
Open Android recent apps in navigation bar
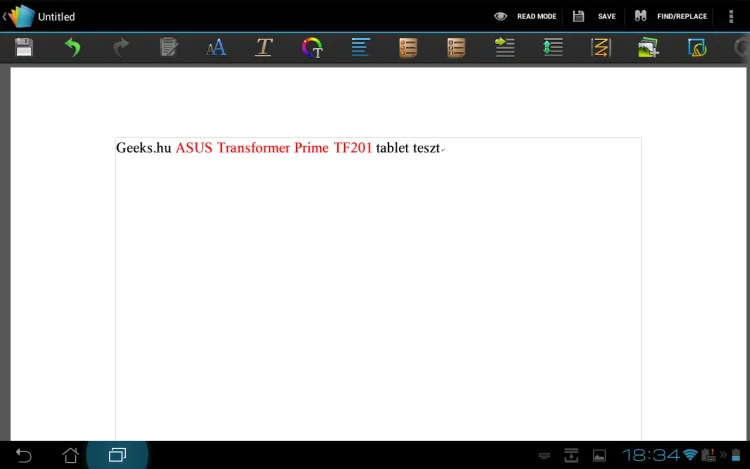(117, 455)
